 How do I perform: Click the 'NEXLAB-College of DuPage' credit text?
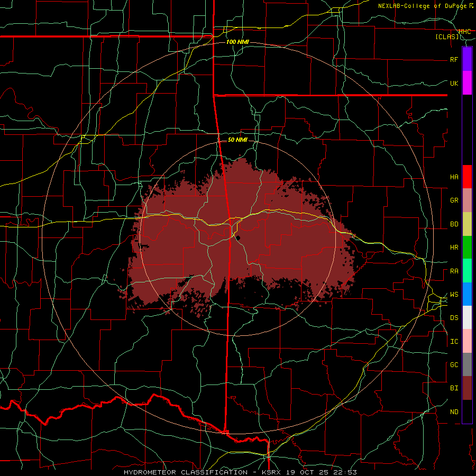pyautogui.click(x=423, y=6)
